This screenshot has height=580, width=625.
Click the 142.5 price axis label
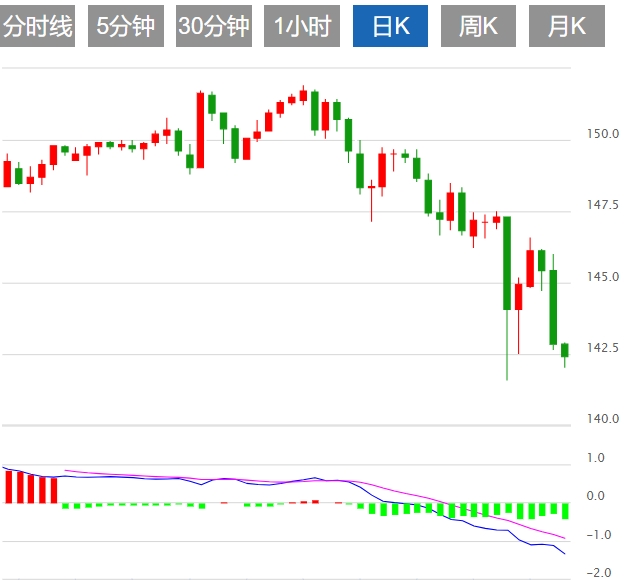pos(603,348)
